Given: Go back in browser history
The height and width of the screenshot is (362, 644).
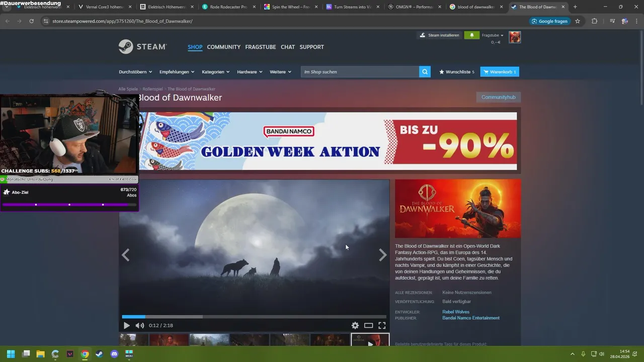Looking at the screenshot, I should (7, 21).
